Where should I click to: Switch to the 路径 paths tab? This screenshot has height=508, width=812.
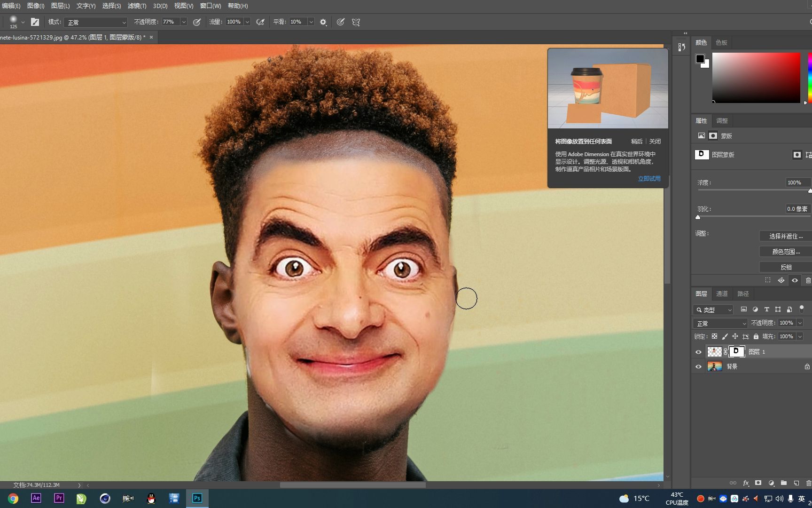coord(743,294)
